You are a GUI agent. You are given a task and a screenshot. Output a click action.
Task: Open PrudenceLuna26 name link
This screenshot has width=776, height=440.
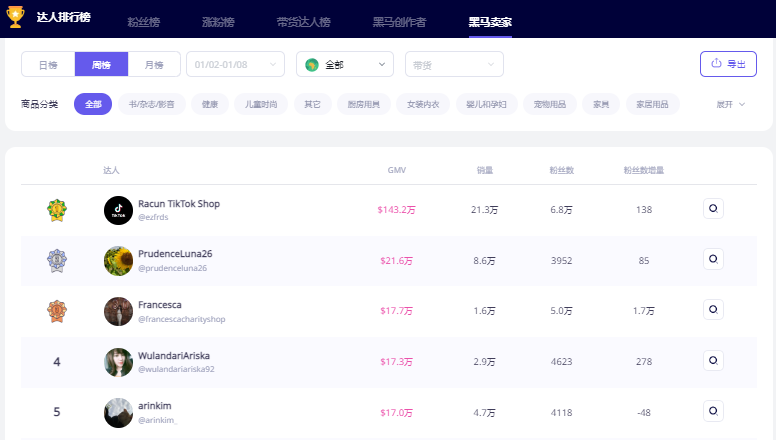click(x=175, y=254)
